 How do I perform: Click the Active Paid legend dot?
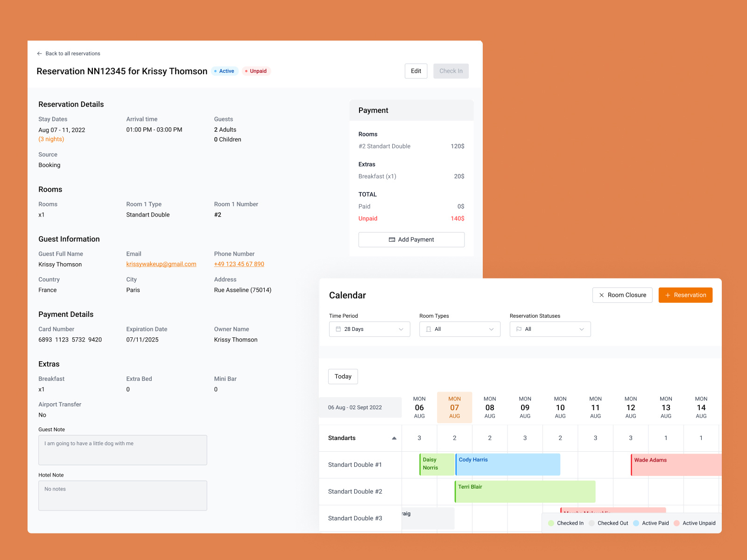635,523
